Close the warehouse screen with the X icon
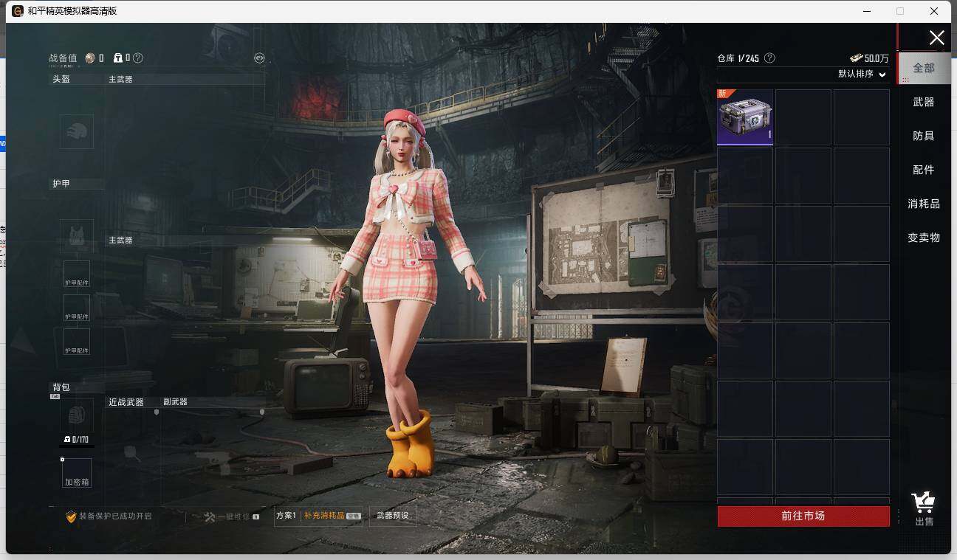The width and height of the screenshot is (957, 560). 936,38
